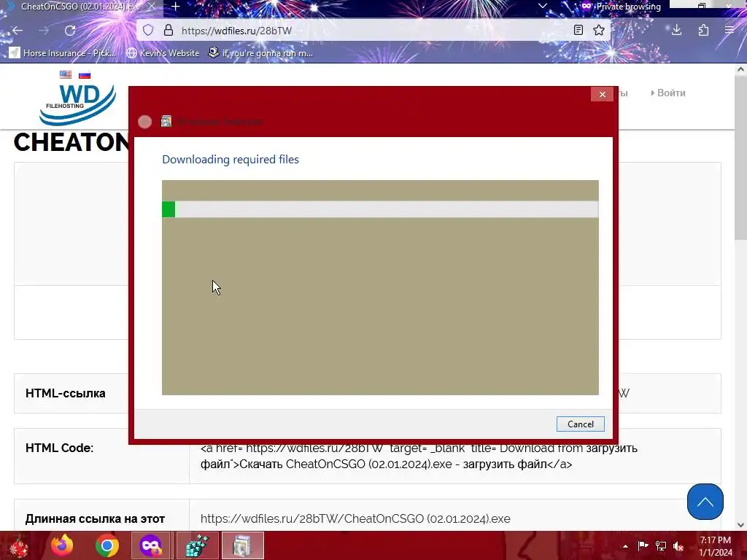Open the tracking protection shield icon
The height and width of the screenshot is (560, 747).
click(148, 31)
